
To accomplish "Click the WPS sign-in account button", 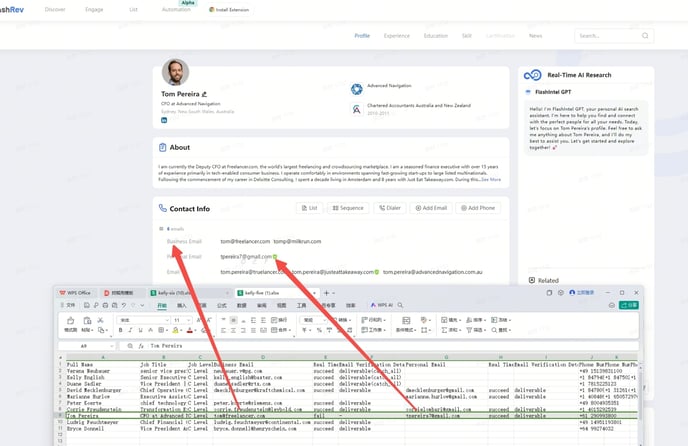I will pyautogui.click(x=581, y=292).
